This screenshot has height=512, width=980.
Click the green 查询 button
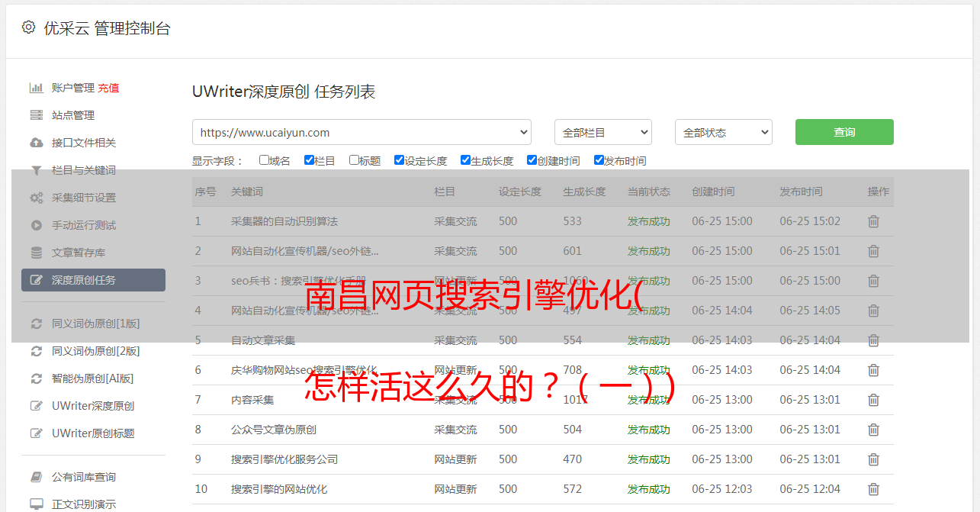click(844, 132)
